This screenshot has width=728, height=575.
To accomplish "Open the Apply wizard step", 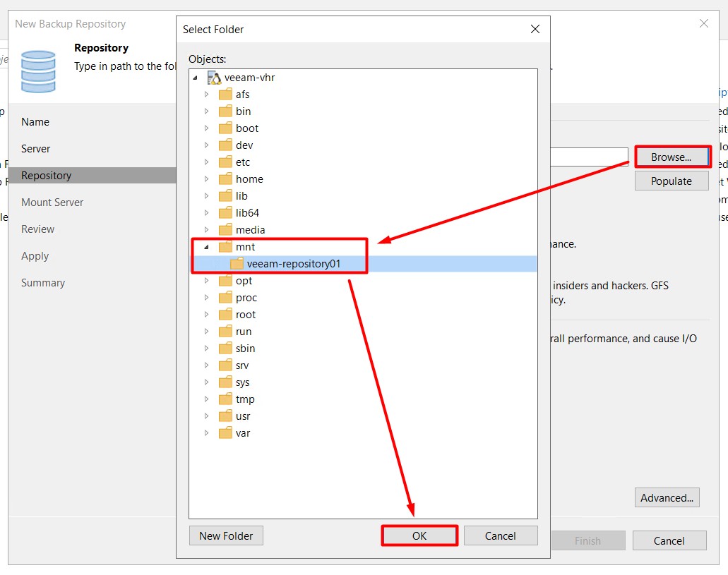I will click(35, 256).
